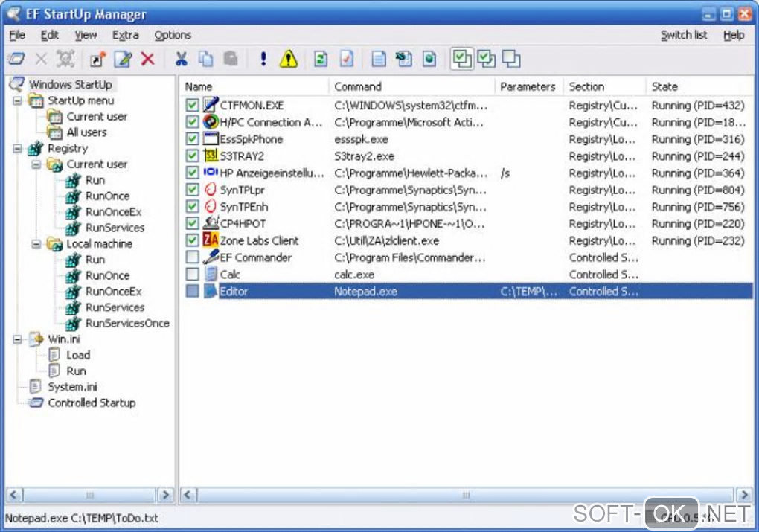Disable the Zone Labs Client checkbox
Viewport: 759px width, 532px height.
pos(192,240)
